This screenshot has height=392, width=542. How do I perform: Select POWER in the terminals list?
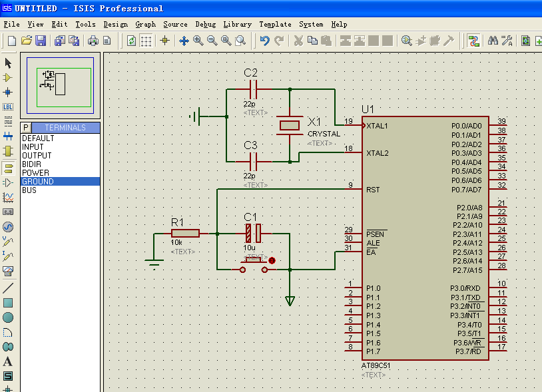35,173
